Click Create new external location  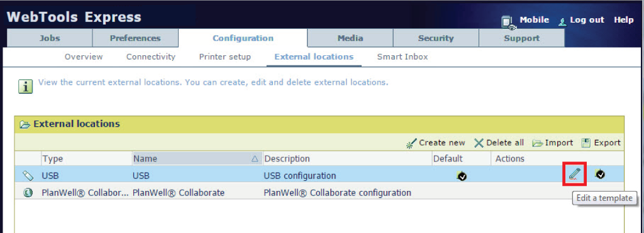click(435, 143)
